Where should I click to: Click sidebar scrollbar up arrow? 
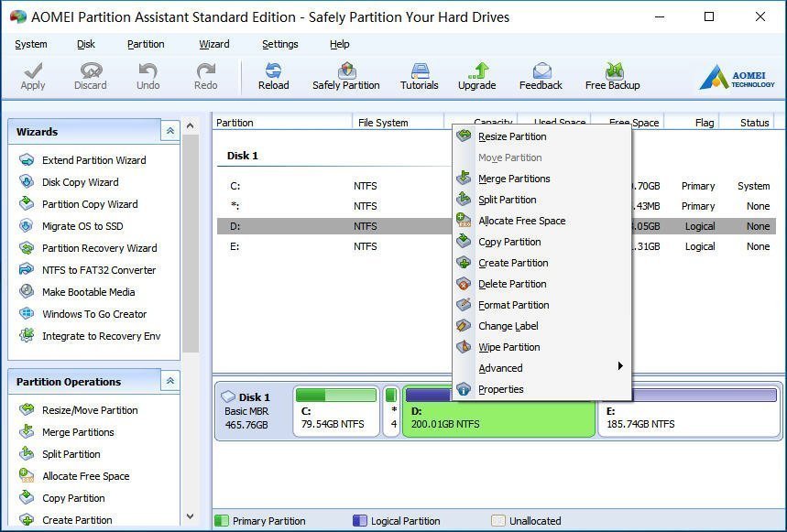coord(191,125)
